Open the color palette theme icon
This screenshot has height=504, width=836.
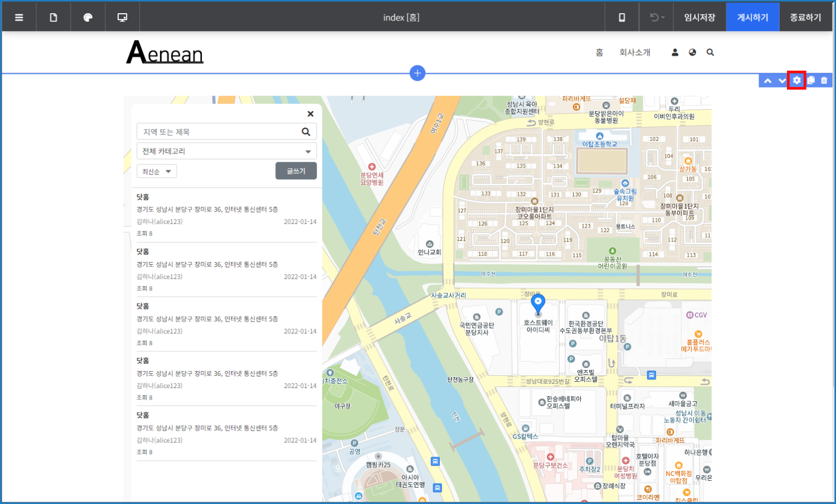click(x=88, y=17)
